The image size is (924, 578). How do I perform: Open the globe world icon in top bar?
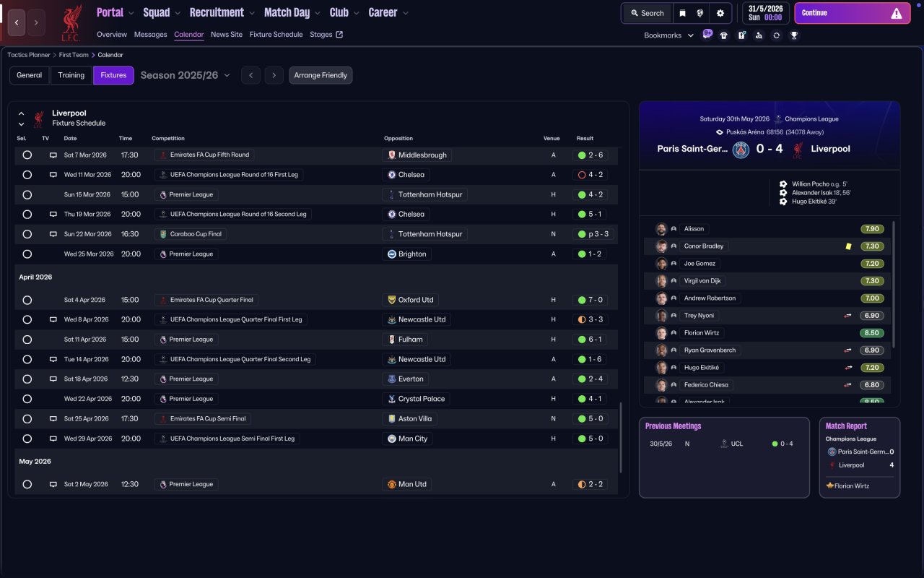click(x=700, y=13)
